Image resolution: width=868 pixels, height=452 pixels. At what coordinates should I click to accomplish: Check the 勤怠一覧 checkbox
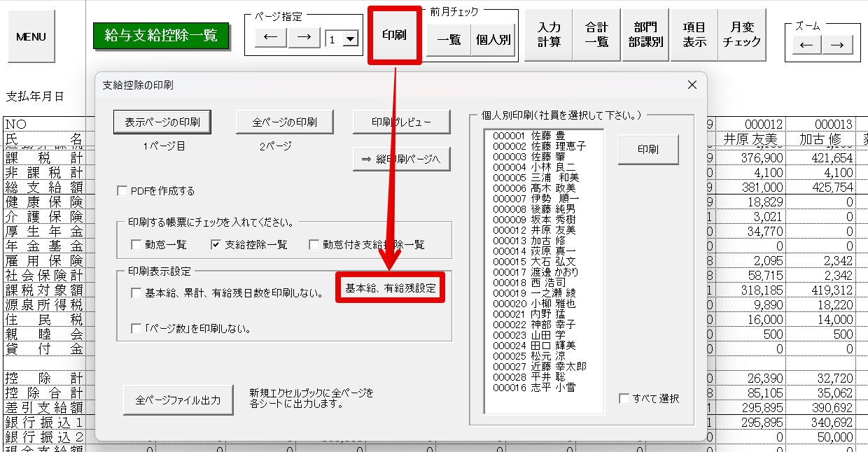pos(136,245)
